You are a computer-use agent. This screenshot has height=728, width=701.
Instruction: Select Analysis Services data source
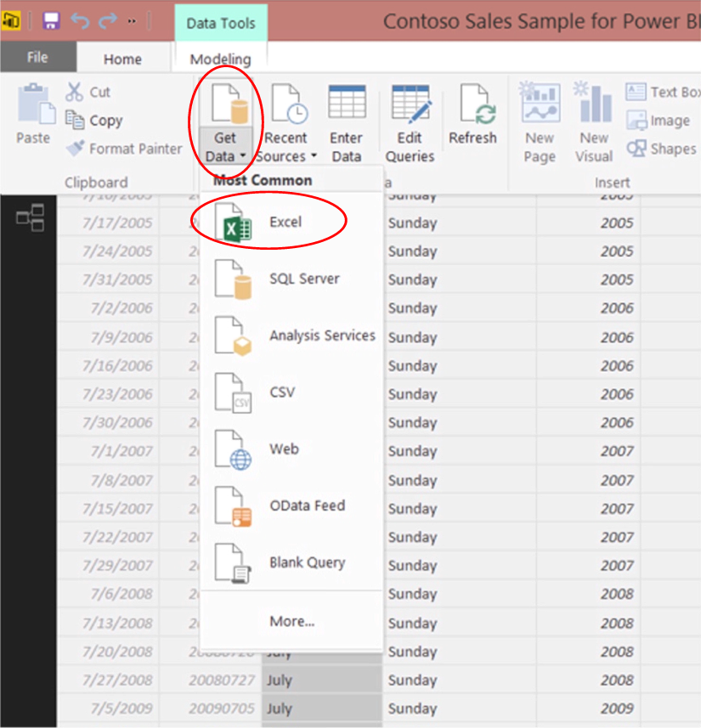point(321,336)
